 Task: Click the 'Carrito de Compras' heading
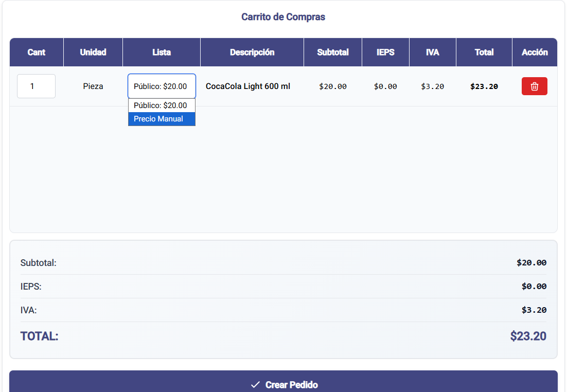point(283,17)
